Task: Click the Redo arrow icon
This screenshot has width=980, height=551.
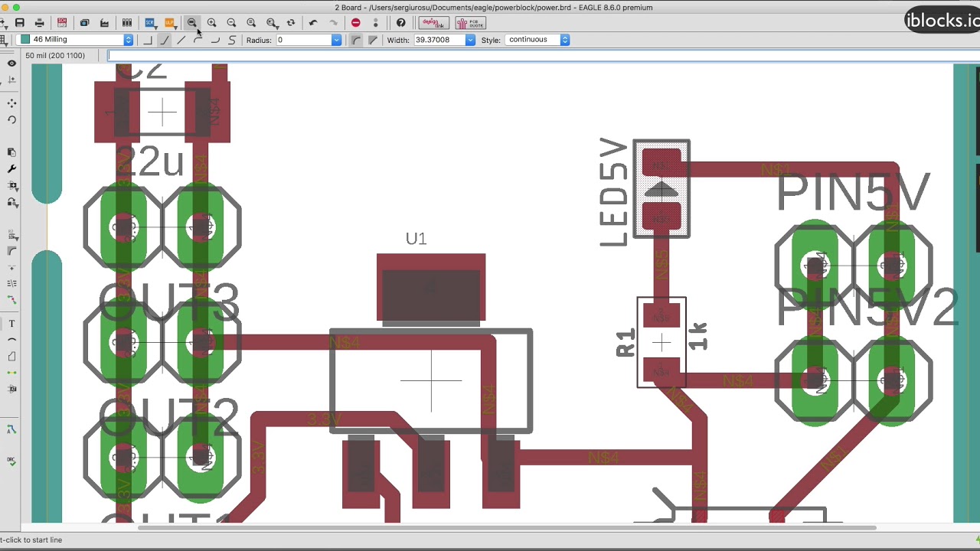Action: click(x=333, y=23)
